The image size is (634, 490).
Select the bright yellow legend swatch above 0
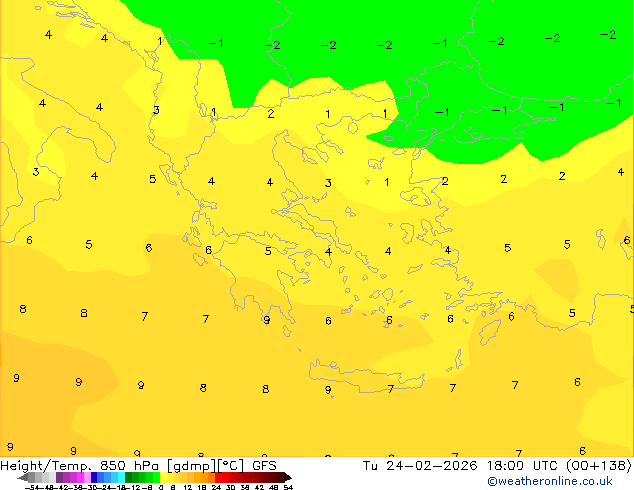click(163, 477)
